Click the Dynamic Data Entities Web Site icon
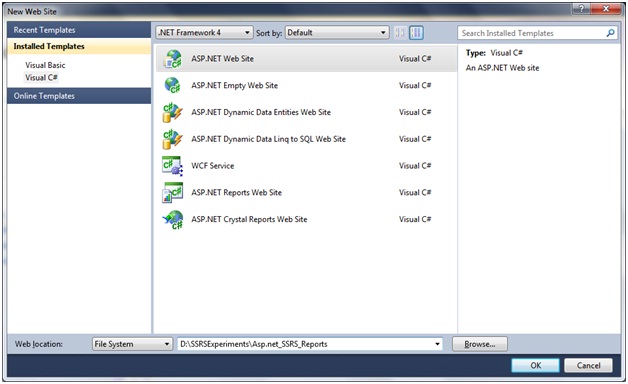 coord(173,112)
